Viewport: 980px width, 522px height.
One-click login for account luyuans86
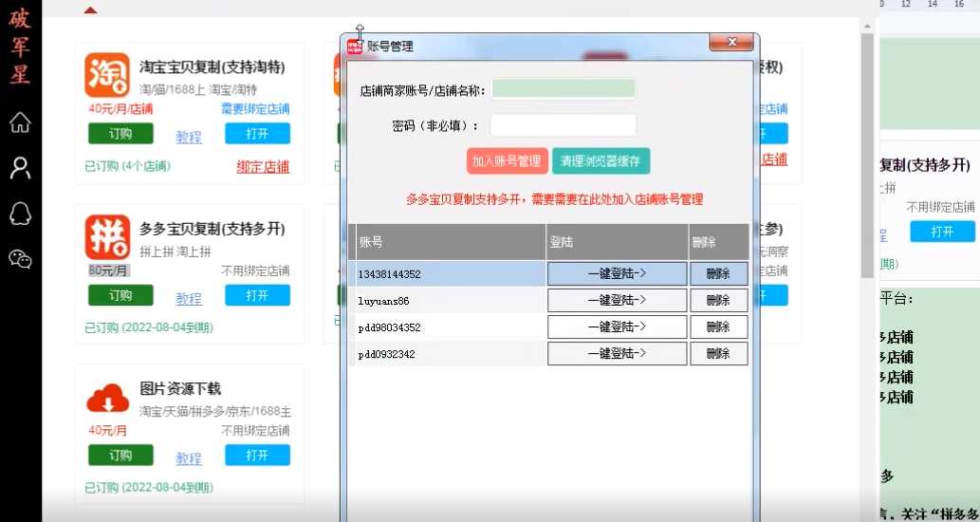click(617, 301)
